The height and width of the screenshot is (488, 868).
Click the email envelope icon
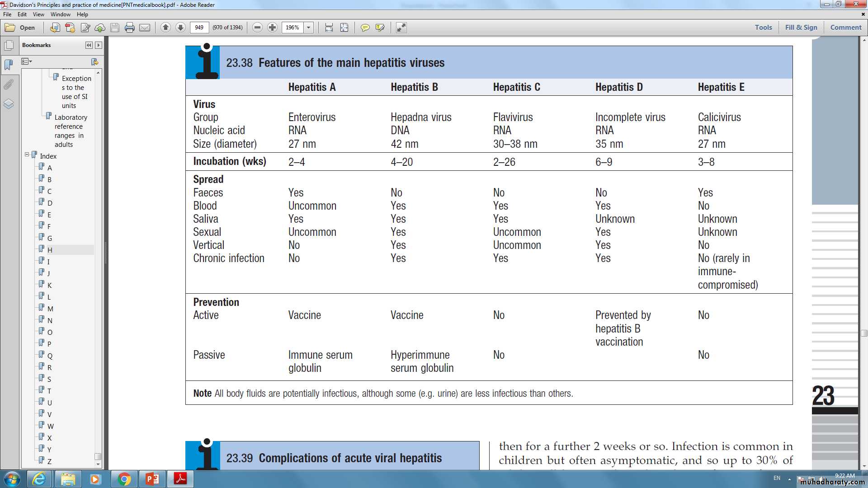145,28
